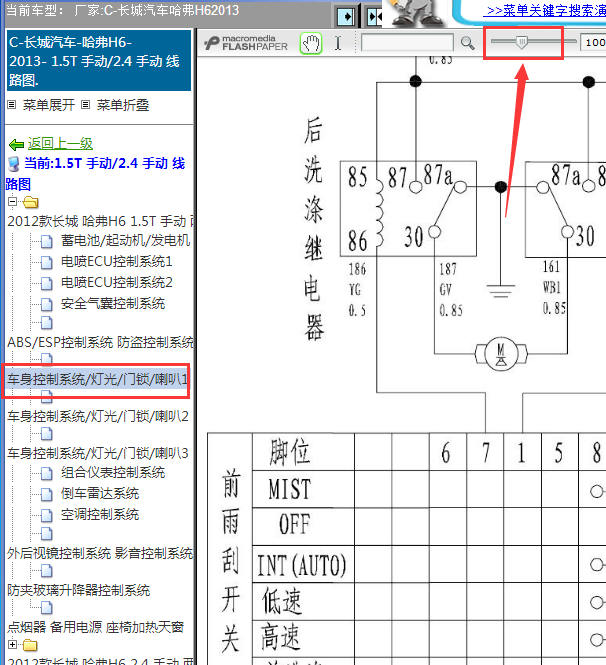Open 电喷ECU控制系统2 diagram
Viewport: 606px width, 665px height.
pyautogui.click(x=117, y=282)
